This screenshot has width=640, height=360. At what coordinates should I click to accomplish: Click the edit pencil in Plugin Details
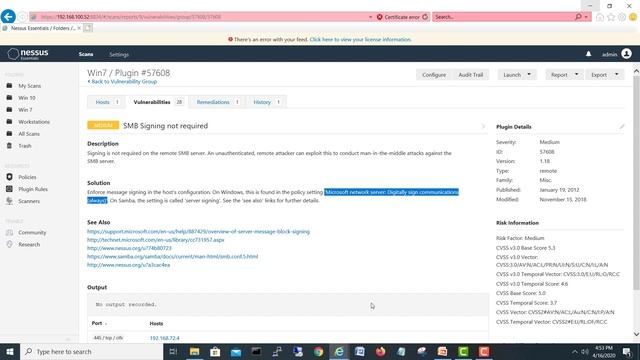(x=622, y=127)
